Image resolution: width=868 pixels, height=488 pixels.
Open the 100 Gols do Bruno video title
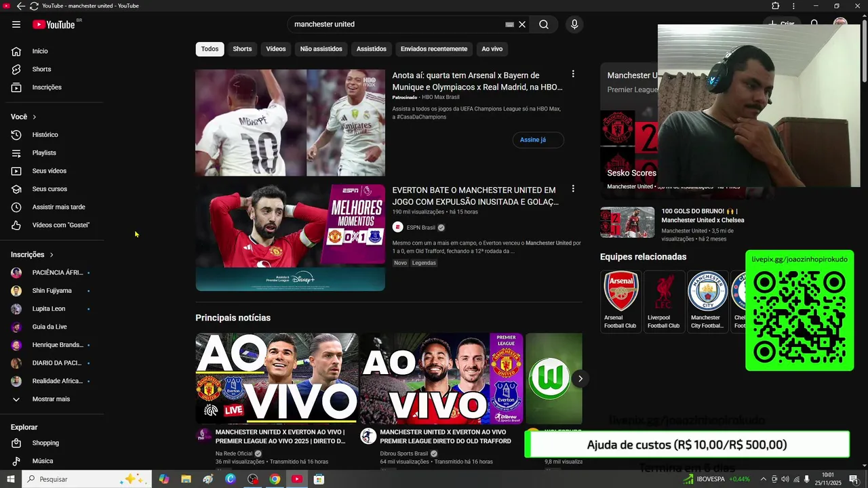click(x=703, y=216)
